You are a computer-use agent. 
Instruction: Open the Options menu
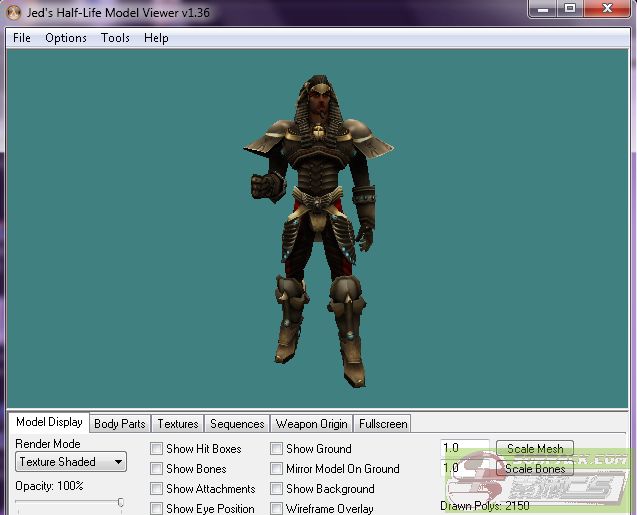tap(66, 38)
